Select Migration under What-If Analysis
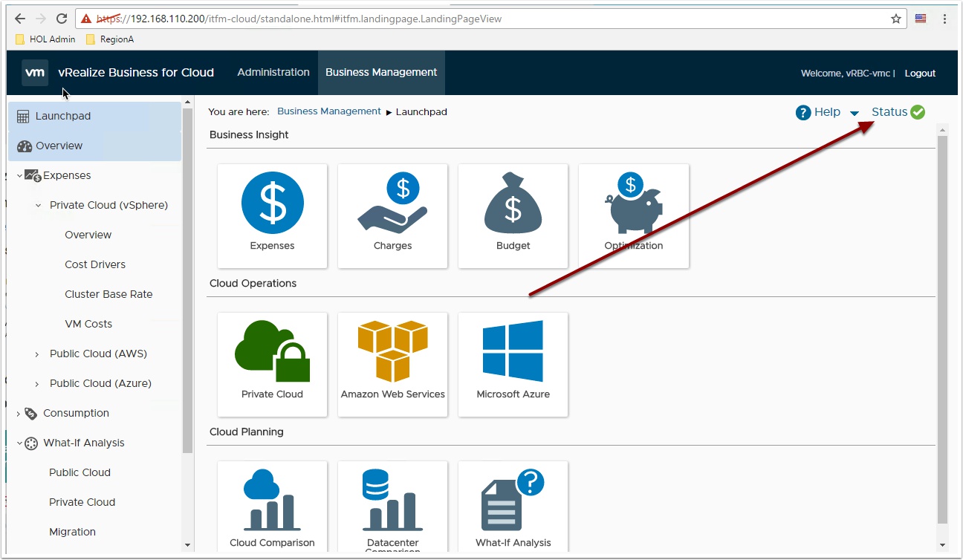Viewport: 963px width, 560px height. [x=72, y=532]
